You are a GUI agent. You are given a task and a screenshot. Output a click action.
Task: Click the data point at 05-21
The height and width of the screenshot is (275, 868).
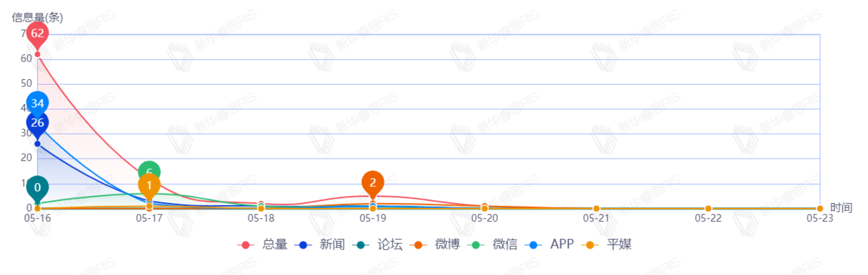pyautogui.click(x=596, y=209)
